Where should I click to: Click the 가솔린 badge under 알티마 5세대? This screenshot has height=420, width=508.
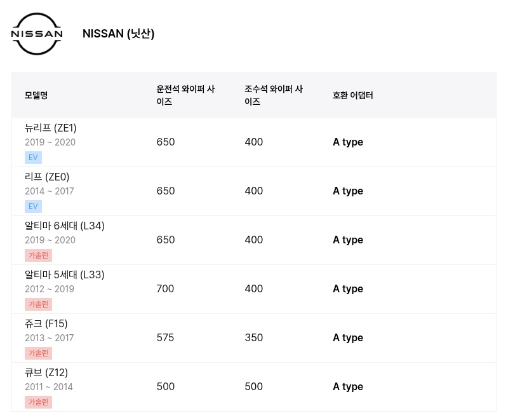(38, 304)
